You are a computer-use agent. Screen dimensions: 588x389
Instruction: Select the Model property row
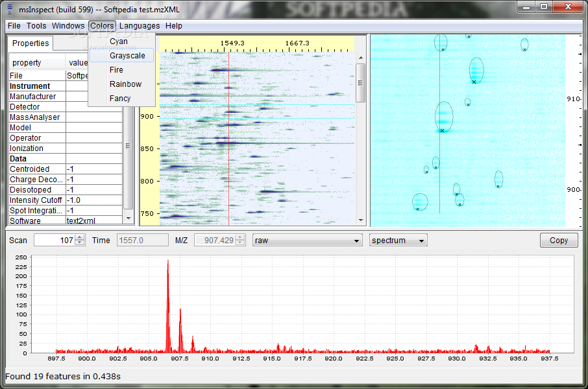pyautogui.click(x=66, y=128)
